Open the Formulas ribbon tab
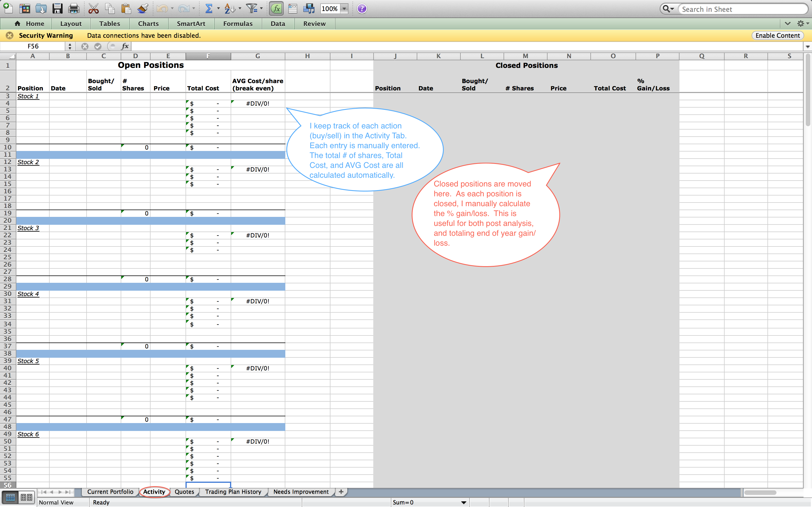Viewport: 812px width, 507px height. 237,23
